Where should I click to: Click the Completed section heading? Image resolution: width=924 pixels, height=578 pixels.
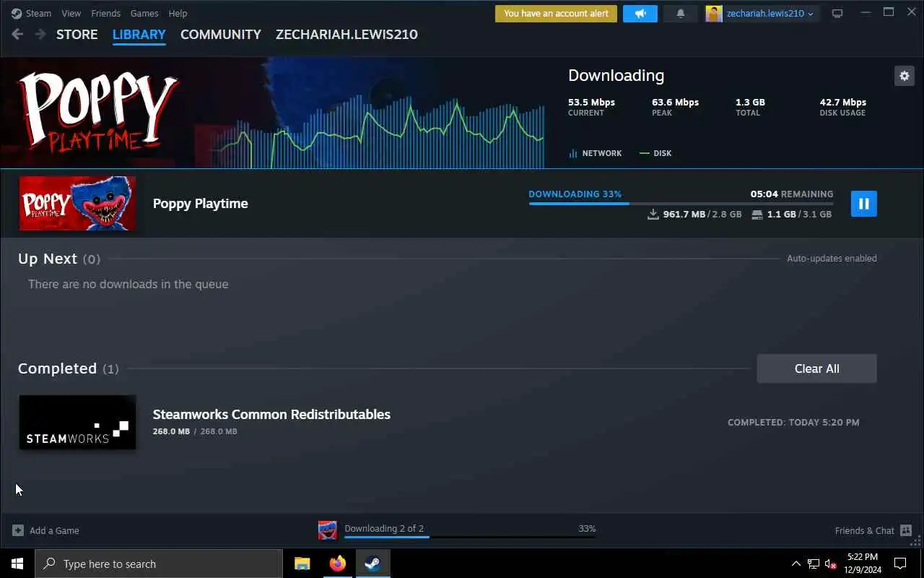(x=57, y=368)
